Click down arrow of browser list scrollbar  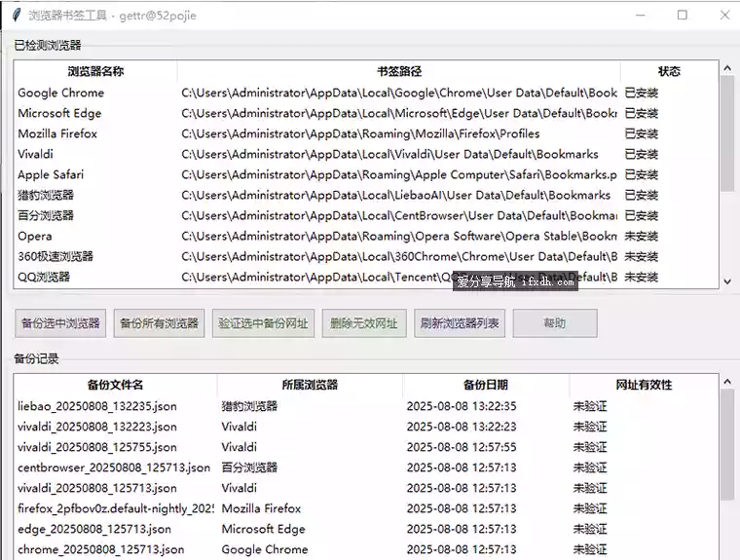726,281
